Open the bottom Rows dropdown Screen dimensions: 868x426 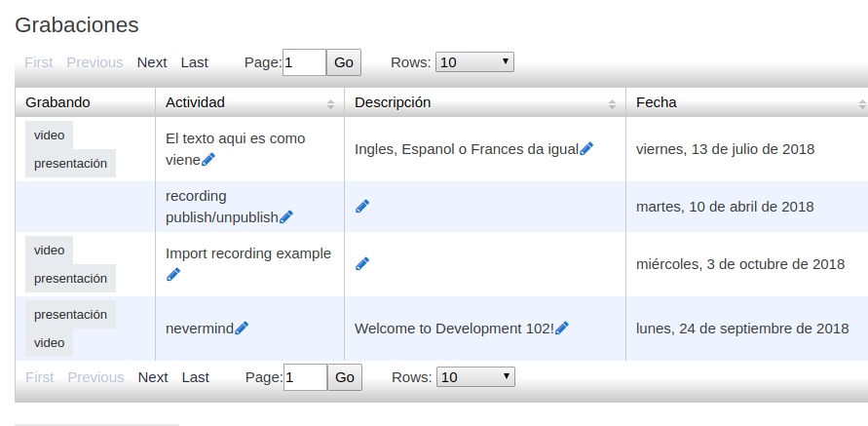(475, 376)
